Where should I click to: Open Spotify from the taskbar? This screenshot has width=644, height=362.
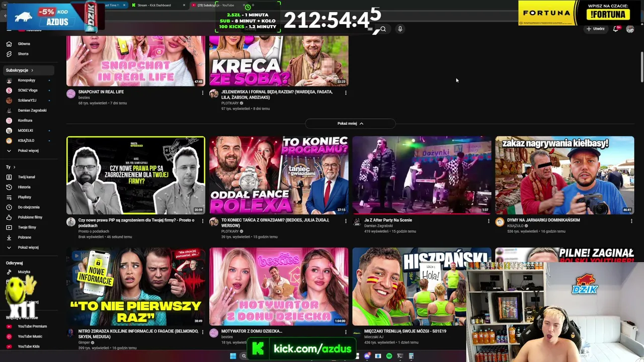[389, 356]
